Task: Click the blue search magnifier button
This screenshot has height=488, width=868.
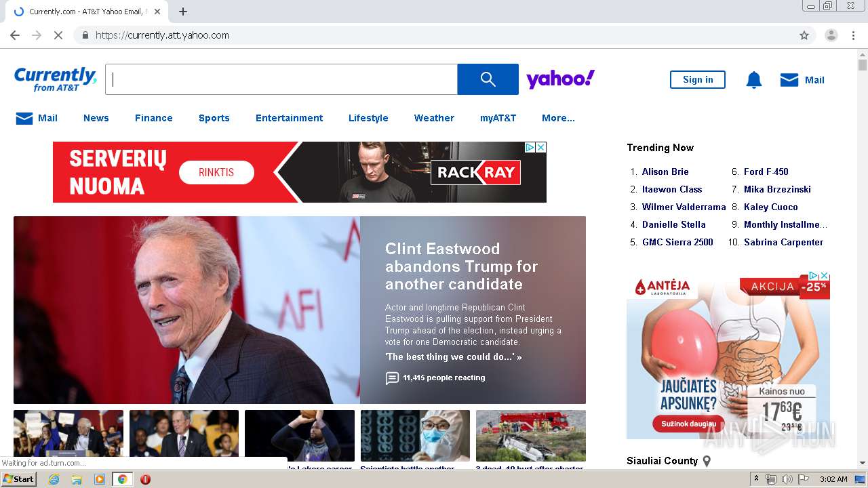Action: tap(488, 79)
